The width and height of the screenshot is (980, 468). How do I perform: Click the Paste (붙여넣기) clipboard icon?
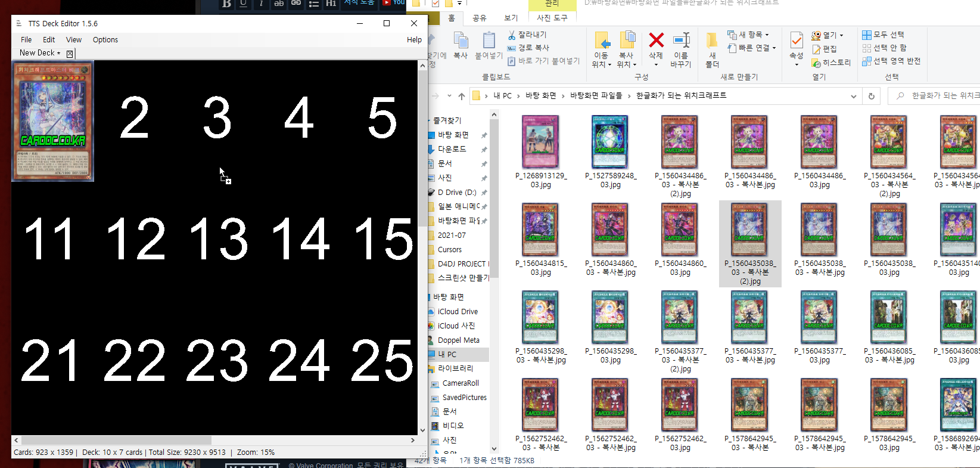(489, 41)
